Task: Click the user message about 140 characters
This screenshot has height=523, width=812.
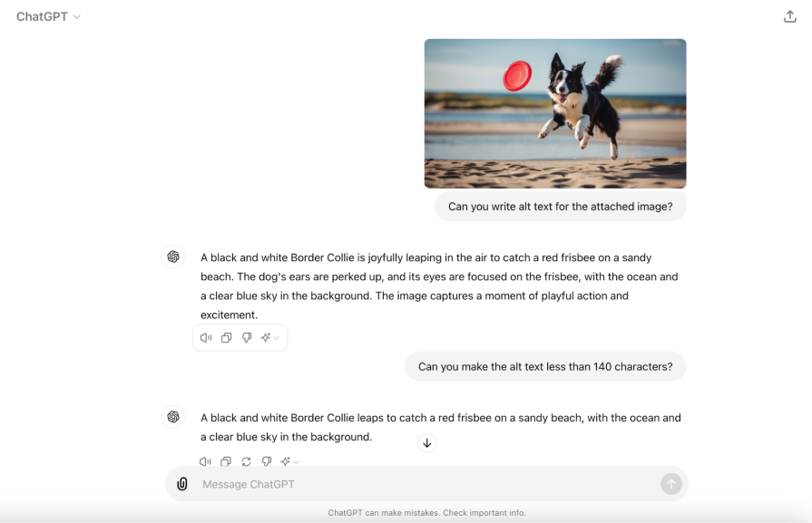Action: point(545,367)
